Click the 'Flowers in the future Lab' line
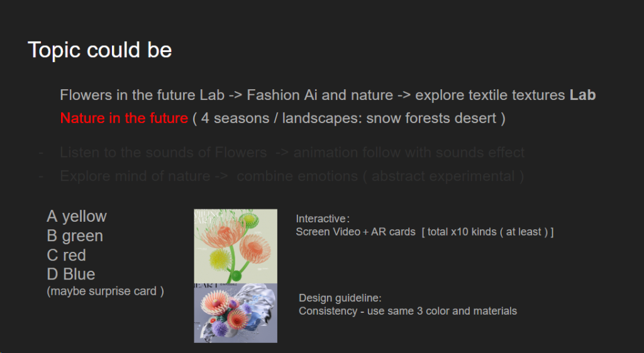 142,95
